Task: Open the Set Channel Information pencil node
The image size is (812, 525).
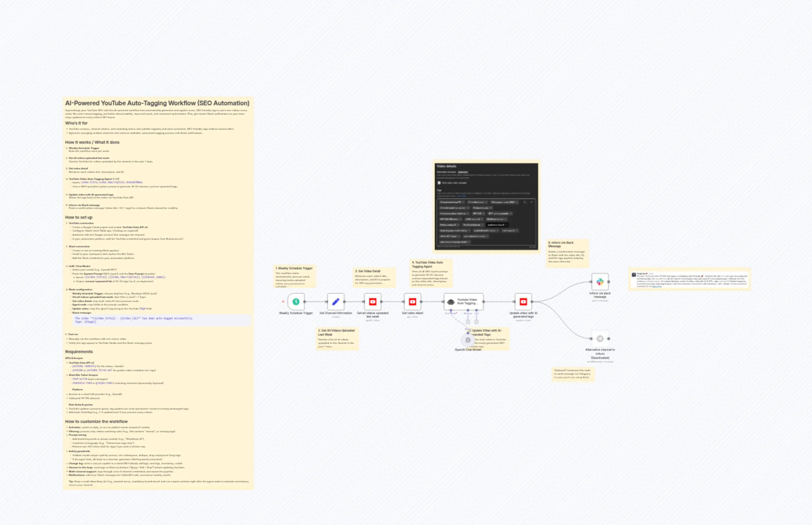Action: [x=336, y=302]
